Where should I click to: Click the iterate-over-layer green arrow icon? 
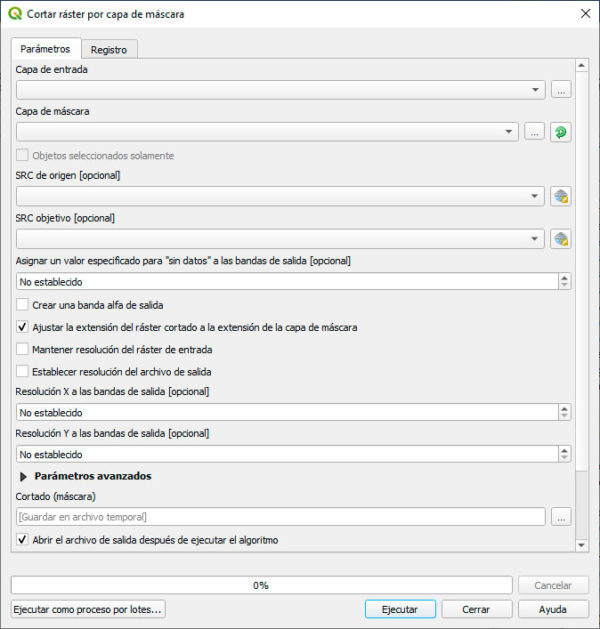561,132
